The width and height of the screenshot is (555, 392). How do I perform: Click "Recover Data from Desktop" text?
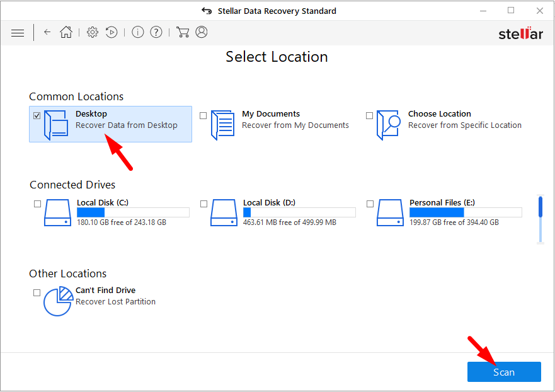[x=127, y=125]
